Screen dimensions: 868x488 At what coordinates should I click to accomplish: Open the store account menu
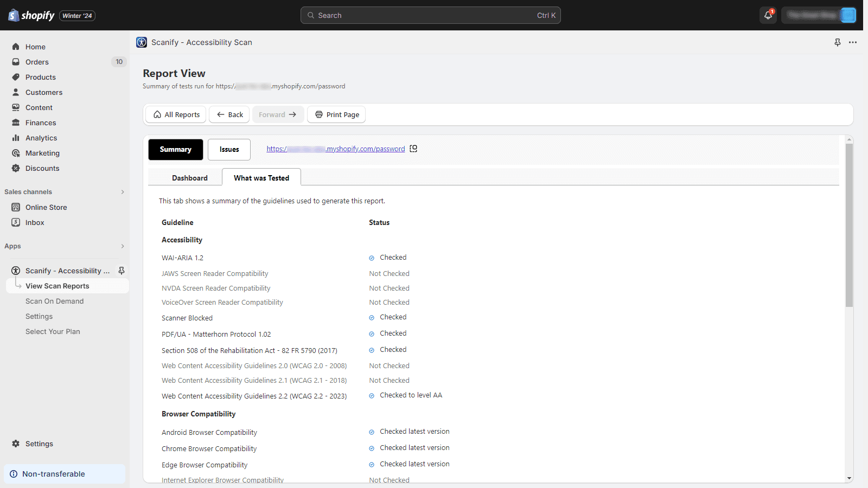(x=819, y=15)
